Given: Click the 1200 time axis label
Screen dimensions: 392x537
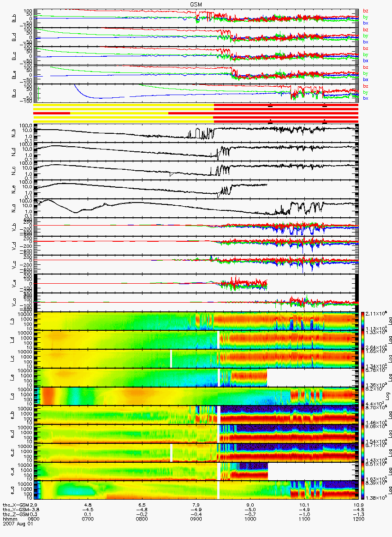Looking at the screenshot, I should [x=358, y=519].
